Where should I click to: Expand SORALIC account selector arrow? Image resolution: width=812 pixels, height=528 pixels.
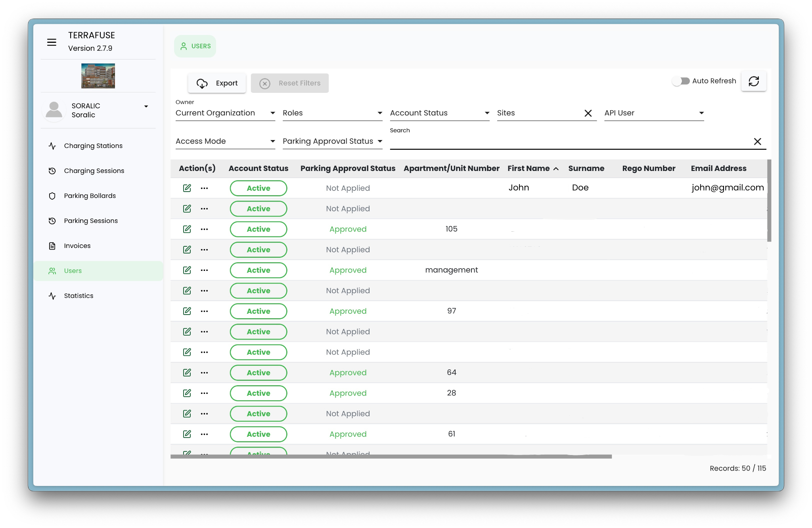[146, 106]
